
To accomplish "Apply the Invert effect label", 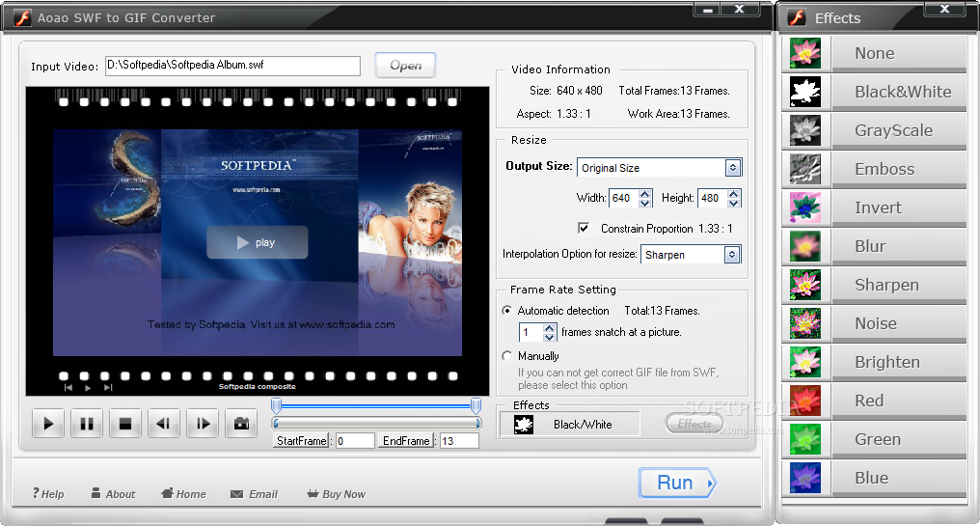I will point(878,208).
